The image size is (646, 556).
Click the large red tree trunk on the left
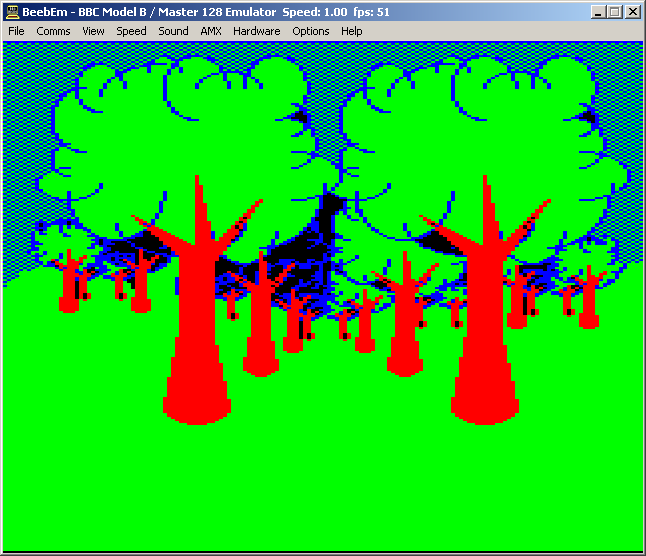pyautogui.click(x=197, y=340)
